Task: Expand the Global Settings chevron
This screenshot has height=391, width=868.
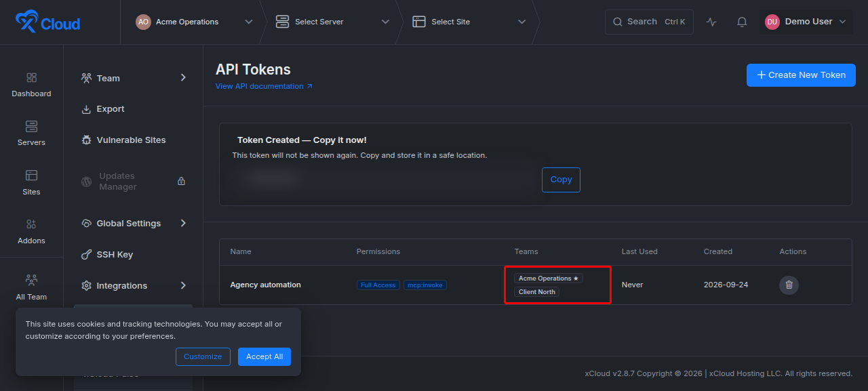Action: coord(183,223)
